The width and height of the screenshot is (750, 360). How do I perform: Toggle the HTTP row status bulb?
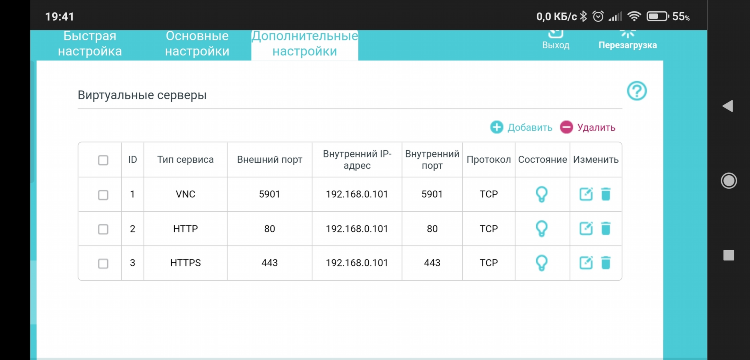[x=541, y=229]
